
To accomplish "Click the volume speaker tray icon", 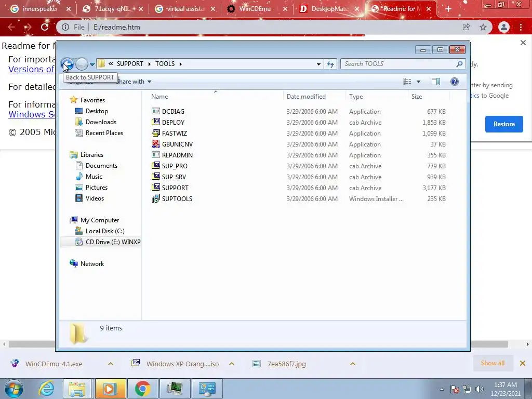I will coord(480,389).
